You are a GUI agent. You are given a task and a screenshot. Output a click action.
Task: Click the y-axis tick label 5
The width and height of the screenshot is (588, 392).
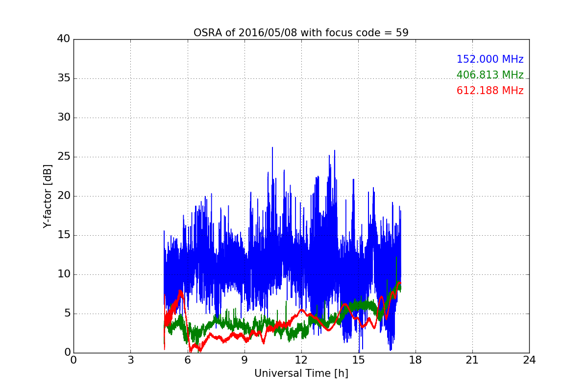coord(67,314)
